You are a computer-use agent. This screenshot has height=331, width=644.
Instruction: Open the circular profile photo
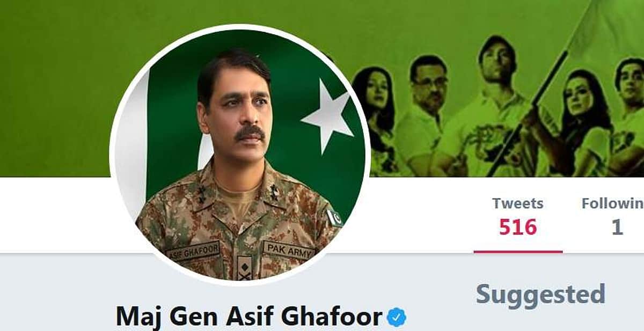240,155
